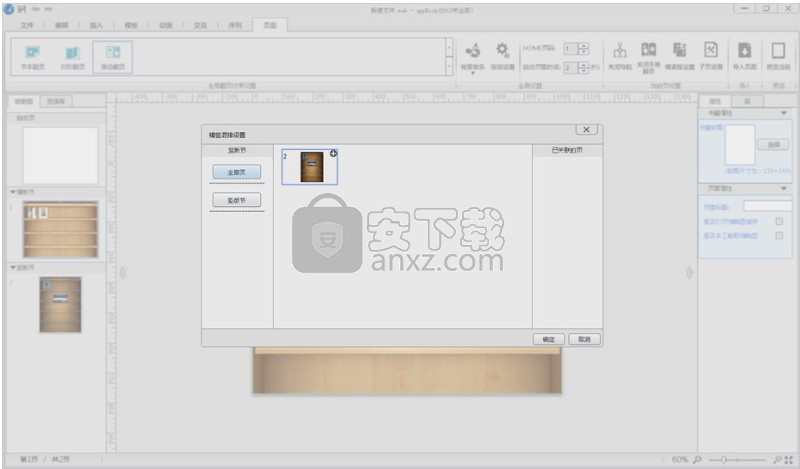This screenshot has height=469, width=800.
Task: Open the 模板 (Template) ribbon tab
Action: pos(131,25)
